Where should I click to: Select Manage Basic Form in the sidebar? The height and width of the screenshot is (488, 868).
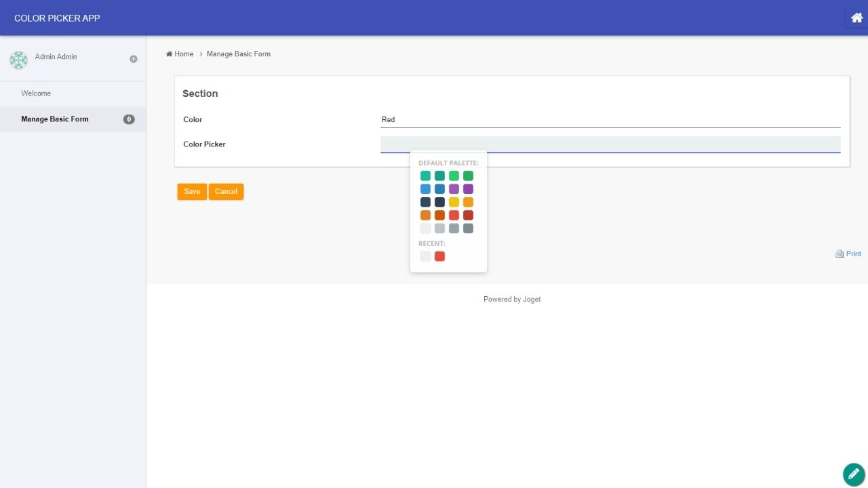tap(55, 119)
